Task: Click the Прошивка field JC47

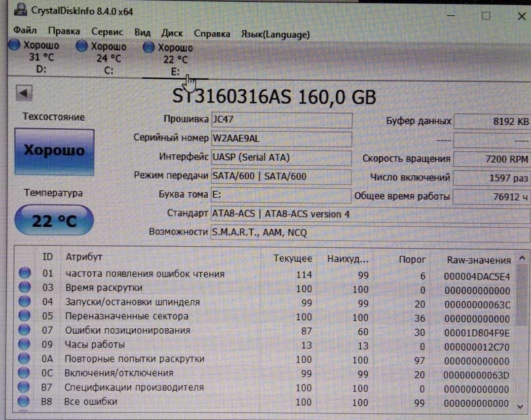Action: click(x=282, y=120)
